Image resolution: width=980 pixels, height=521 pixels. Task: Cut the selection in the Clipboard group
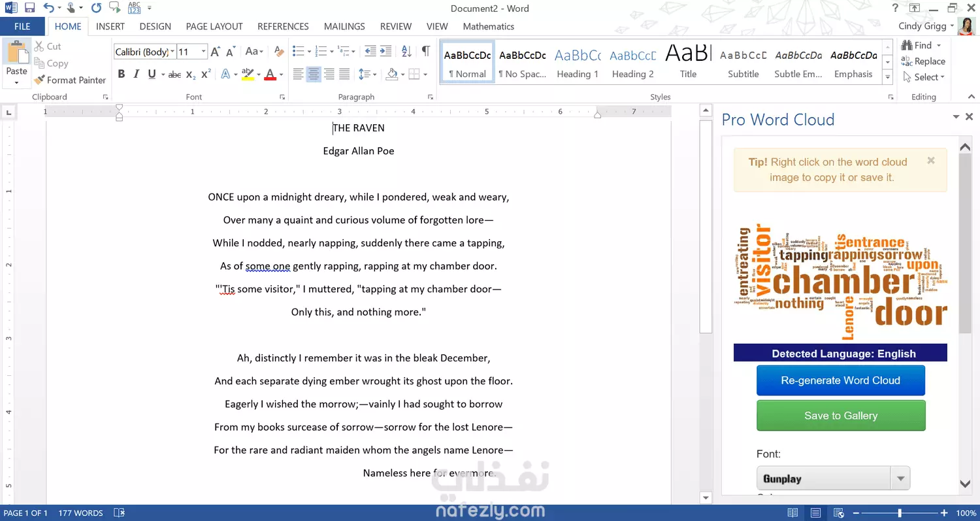pyautogui.click(x=48, y=46)
